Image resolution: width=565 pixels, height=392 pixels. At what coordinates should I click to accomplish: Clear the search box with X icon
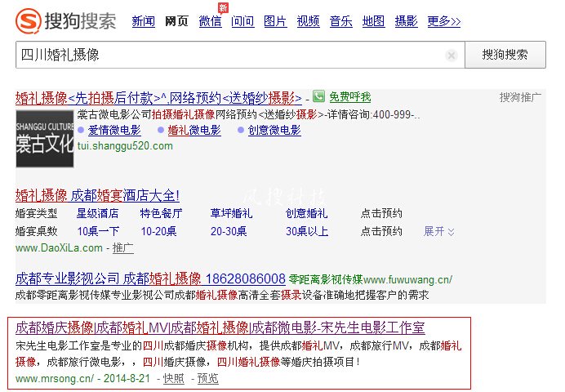[452, 56]
